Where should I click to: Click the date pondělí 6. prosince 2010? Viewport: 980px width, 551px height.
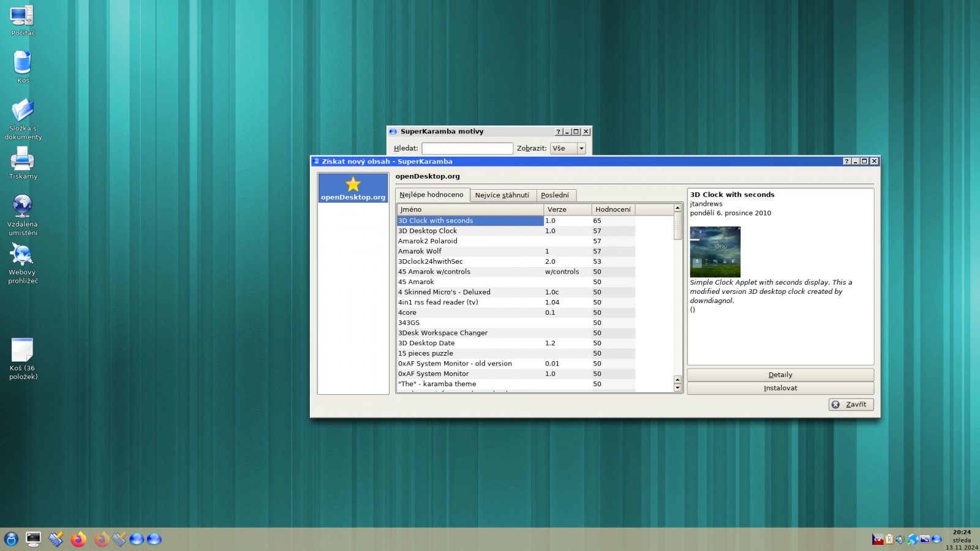(x=731, y=213)
